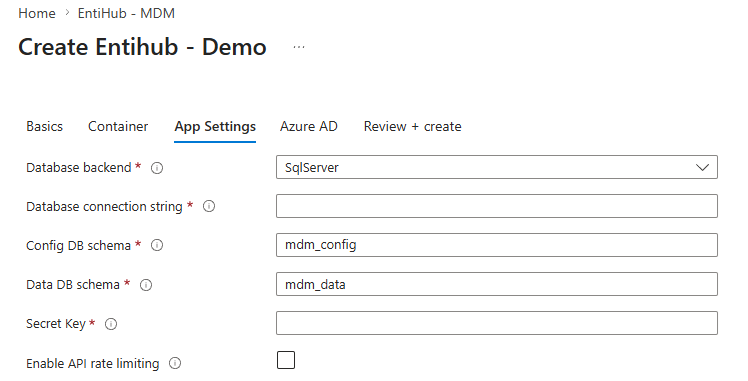Switch to the Basics tab

(44, 126)
